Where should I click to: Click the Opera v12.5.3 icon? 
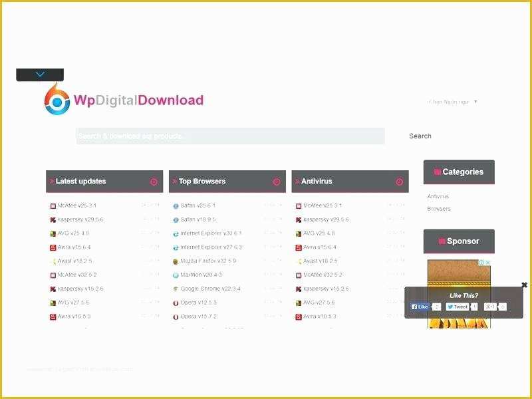click(176, 303)
